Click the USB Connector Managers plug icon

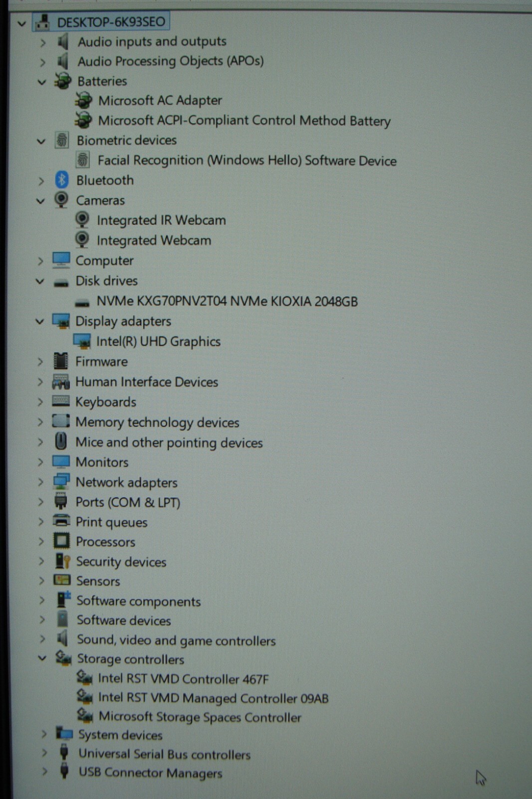point(64,772)
